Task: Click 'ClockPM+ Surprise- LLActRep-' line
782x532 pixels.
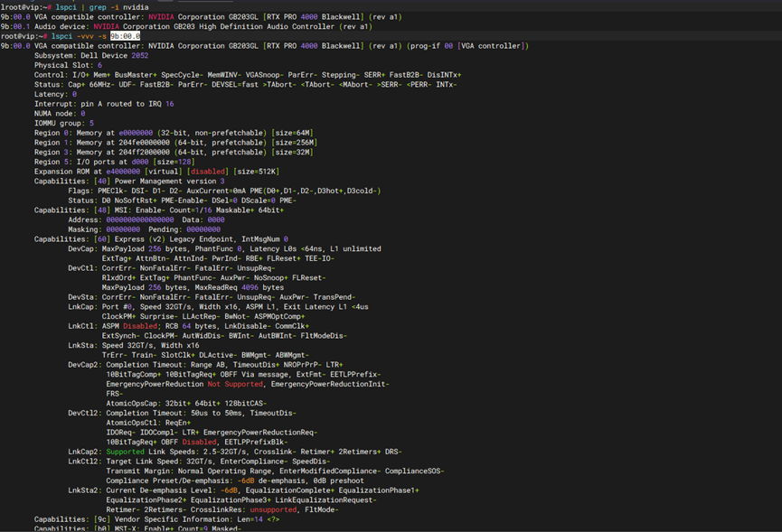Action: coord(203,316)
